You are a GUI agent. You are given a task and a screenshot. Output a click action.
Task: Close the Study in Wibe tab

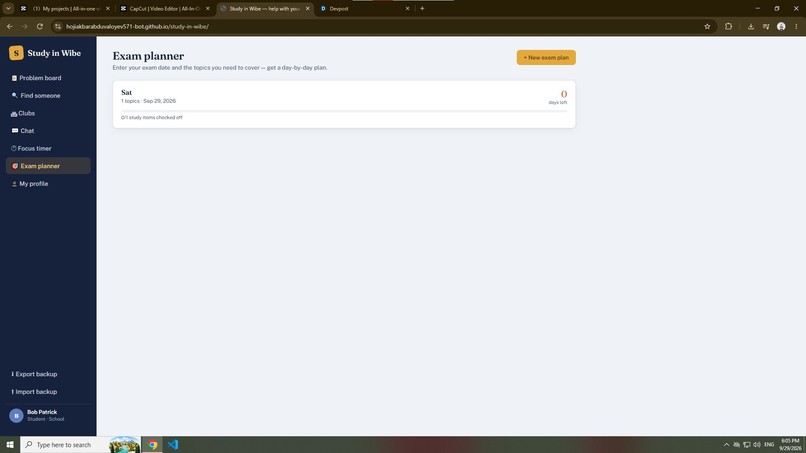tap(307, 9)
